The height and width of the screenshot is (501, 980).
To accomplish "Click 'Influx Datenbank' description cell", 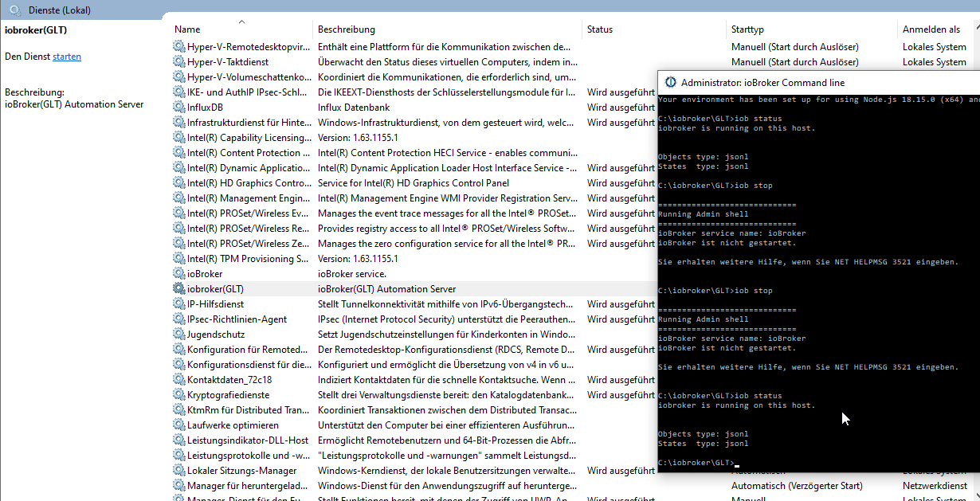I will (x=354, y=108).
